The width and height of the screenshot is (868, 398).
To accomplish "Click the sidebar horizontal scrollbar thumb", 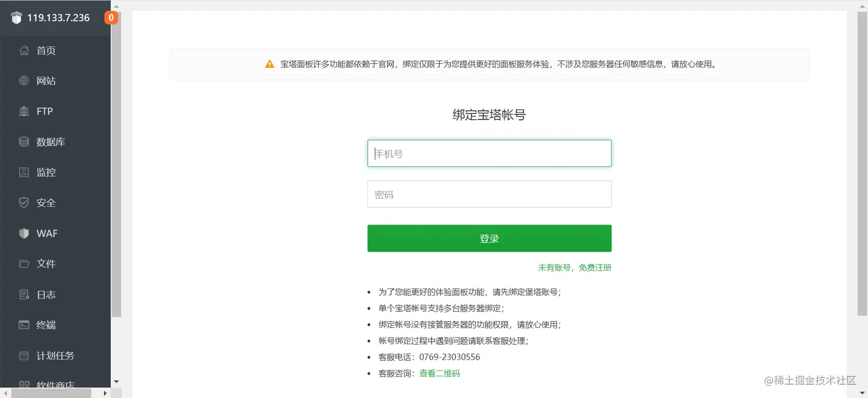I will (51, 393).
